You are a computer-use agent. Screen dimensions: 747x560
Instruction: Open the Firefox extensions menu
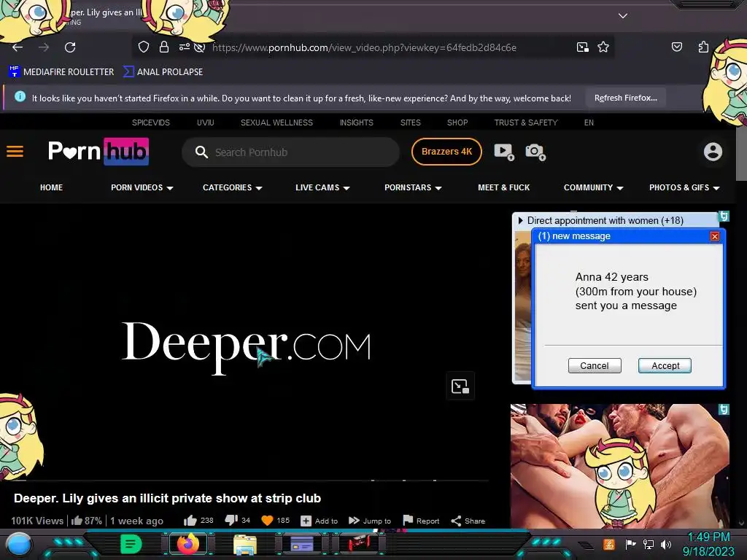[703, 47]
